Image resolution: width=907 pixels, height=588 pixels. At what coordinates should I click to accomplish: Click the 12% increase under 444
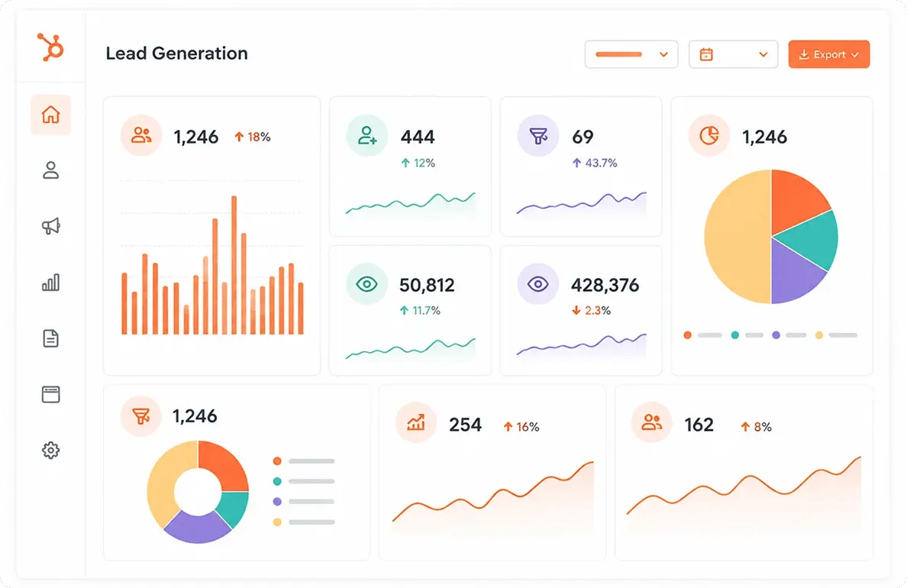[418, 163]
